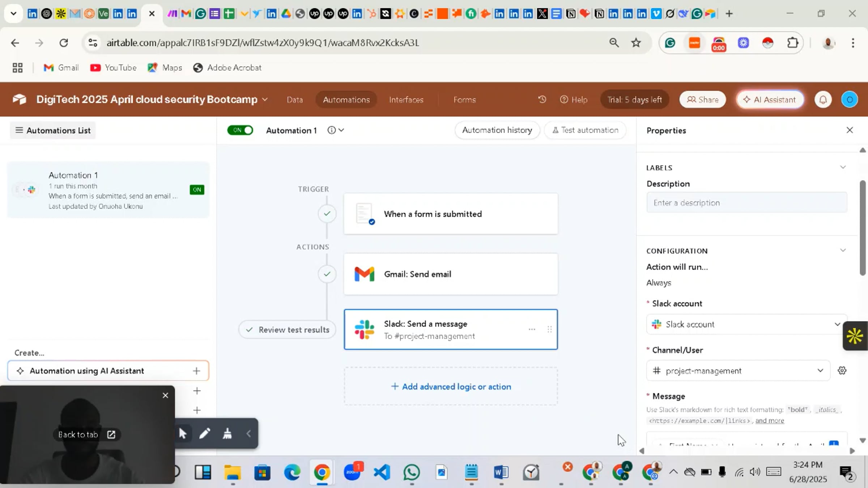Click the Share button
This screenshot has width=868, height=488.
click(703, 100)
